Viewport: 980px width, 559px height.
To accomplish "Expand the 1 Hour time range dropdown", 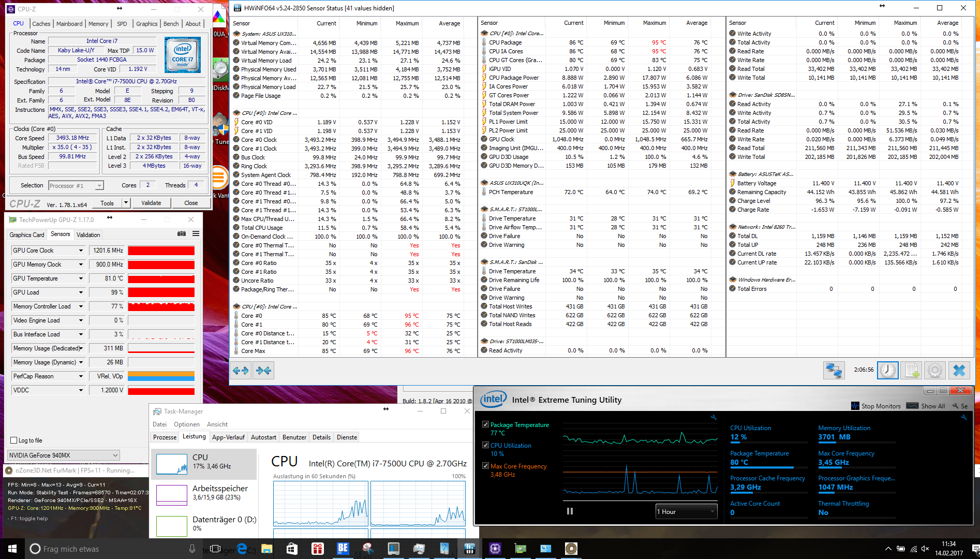I will click(686, 511).
